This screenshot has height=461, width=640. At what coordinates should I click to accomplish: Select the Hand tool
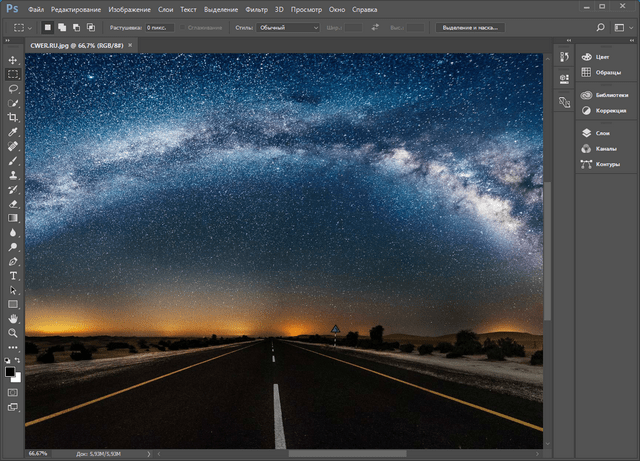point(13,318)
